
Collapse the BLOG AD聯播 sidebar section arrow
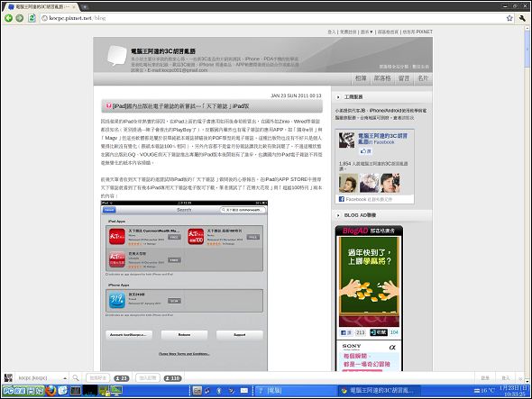pyautogui.click(x=338, y=215)
